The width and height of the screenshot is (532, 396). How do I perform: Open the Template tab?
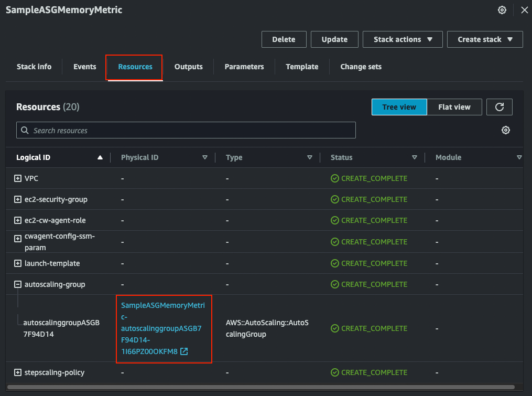click(x=302, y=67)
